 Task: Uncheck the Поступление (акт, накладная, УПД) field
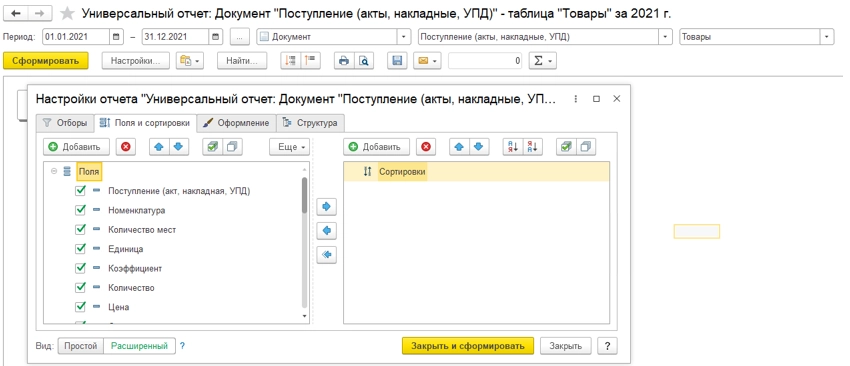coord(81,191)
